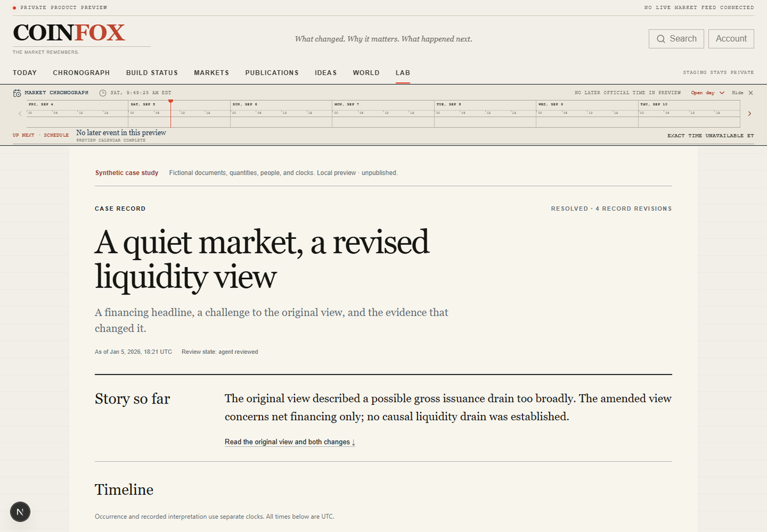The image size is (767, 532).
Task: Click the round N badge
Action: pyautogui.click(x=20, y=512)
